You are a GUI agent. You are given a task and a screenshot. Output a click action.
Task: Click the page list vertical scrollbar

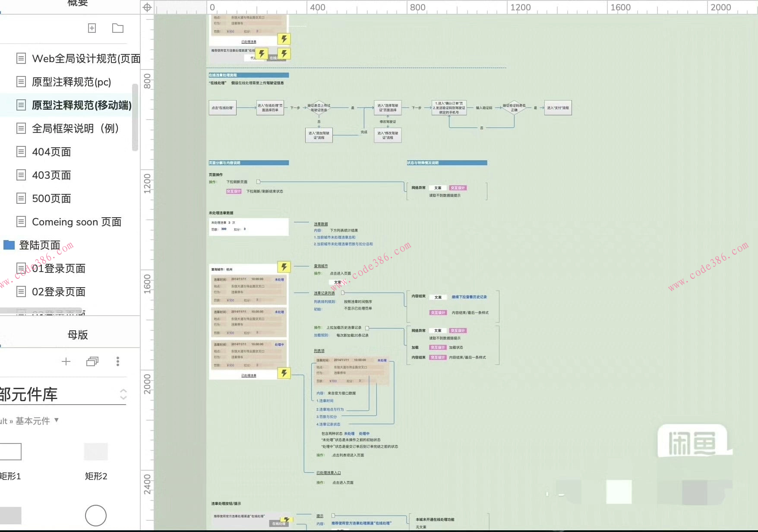click(x=135, y=117)
